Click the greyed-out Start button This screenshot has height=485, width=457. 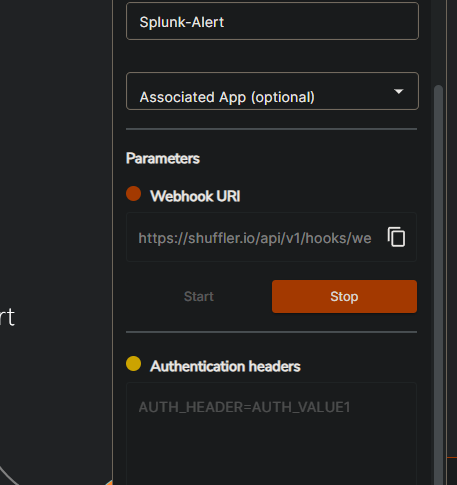tap(199, 296)
